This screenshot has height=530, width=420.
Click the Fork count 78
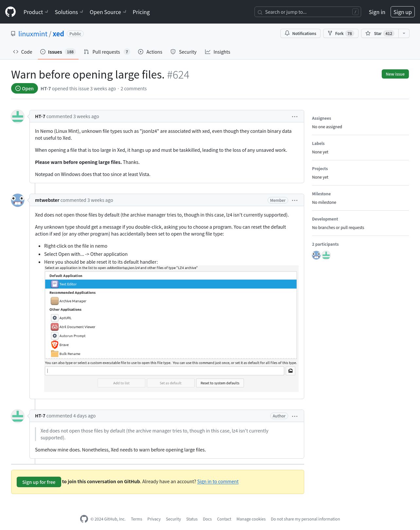(x=350, y=33)
